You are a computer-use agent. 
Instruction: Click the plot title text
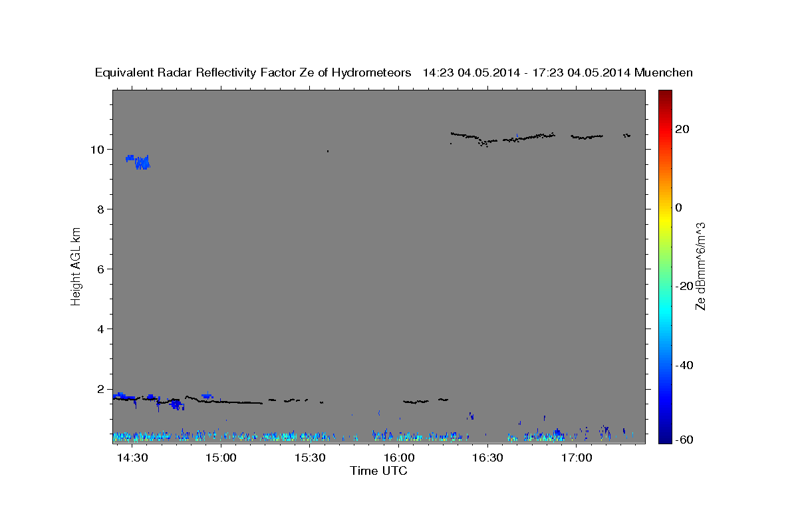click(x=394, y=72)
